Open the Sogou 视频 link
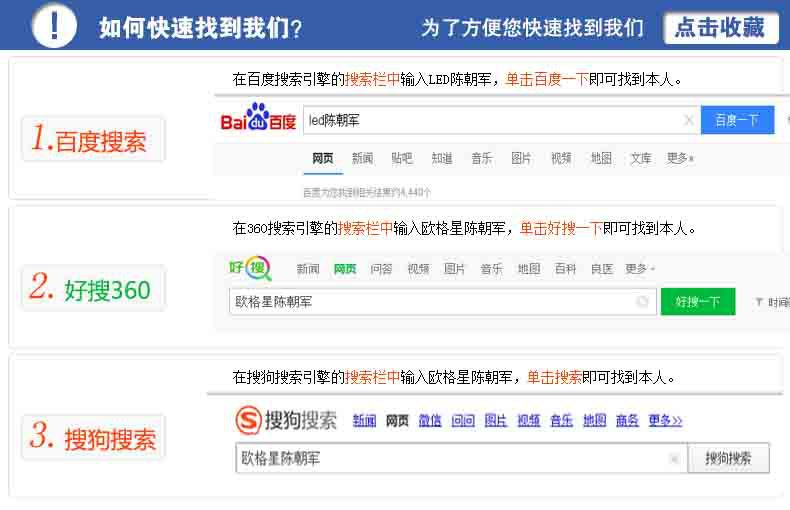790x510 pixels. 529,420
